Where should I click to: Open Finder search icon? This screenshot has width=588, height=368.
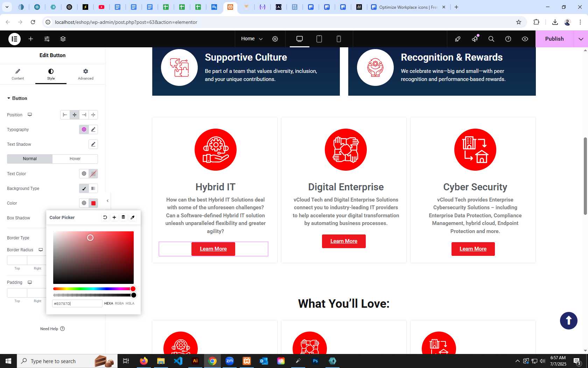(x=491, y=39)
